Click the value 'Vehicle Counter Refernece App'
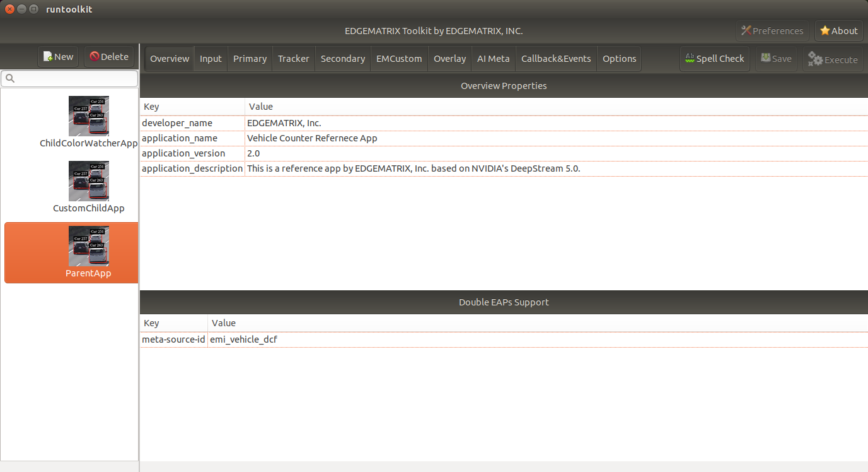The height and width of the screenshot is (472, 868). (312, 138)
